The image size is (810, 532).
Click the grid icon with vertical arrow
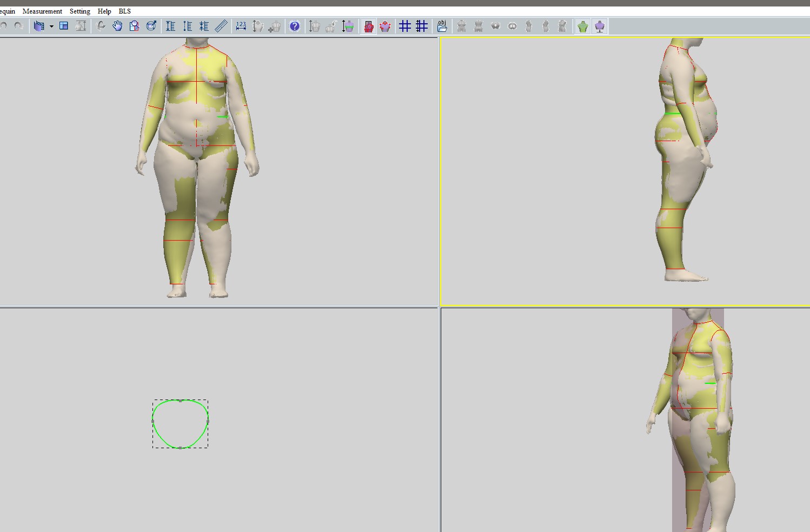pos(422,26)
